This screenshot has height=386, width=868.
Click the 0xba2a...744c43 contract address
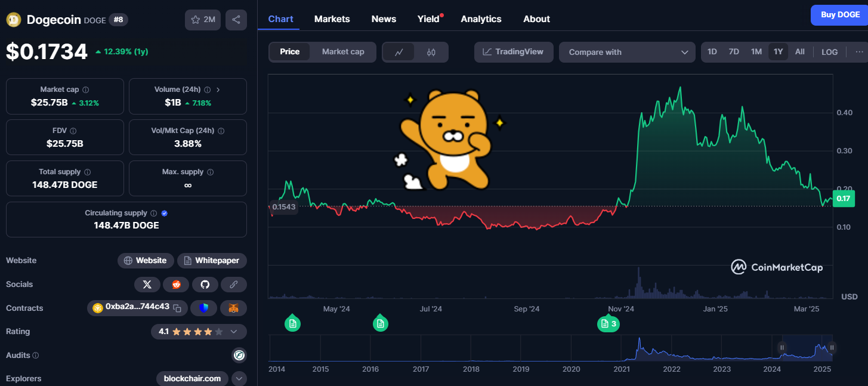click(137, 308)
